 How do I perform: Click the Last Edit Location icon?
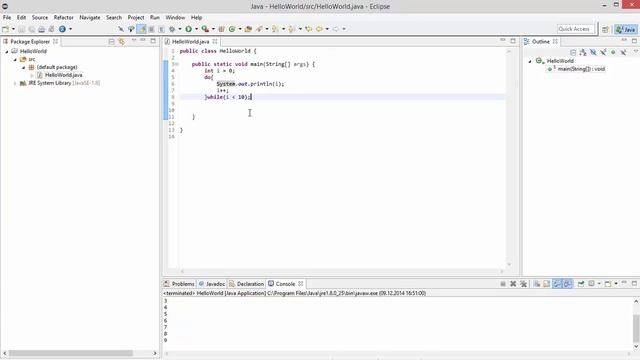pyautogui.click(x=309, y=29)
